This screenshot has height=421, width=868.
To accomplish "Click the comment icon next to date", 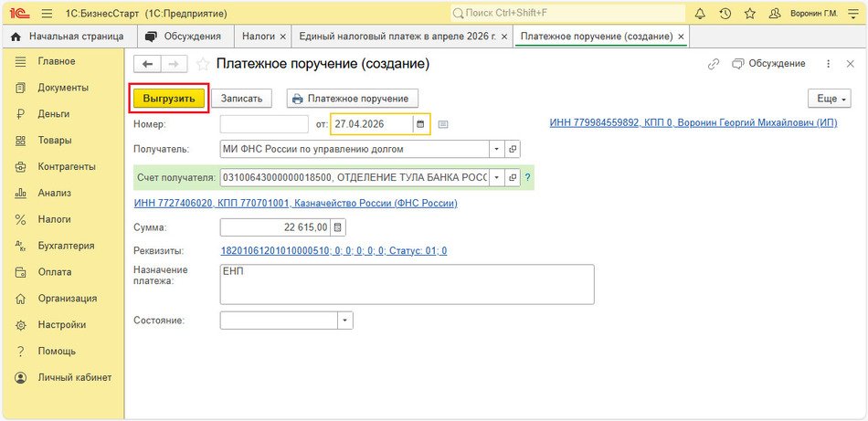I will 443,124.
